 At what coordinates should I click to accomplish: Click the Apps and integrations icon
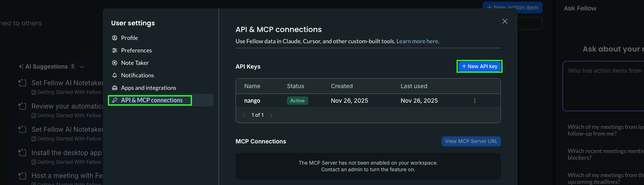coord(114,88)
